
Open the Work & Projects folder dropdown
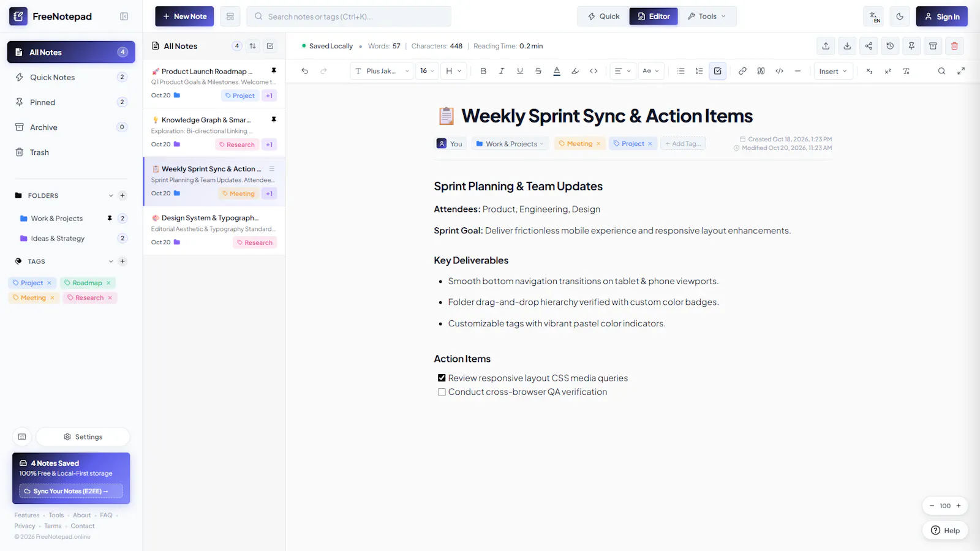pyautogui.click(x=510, y=144)
